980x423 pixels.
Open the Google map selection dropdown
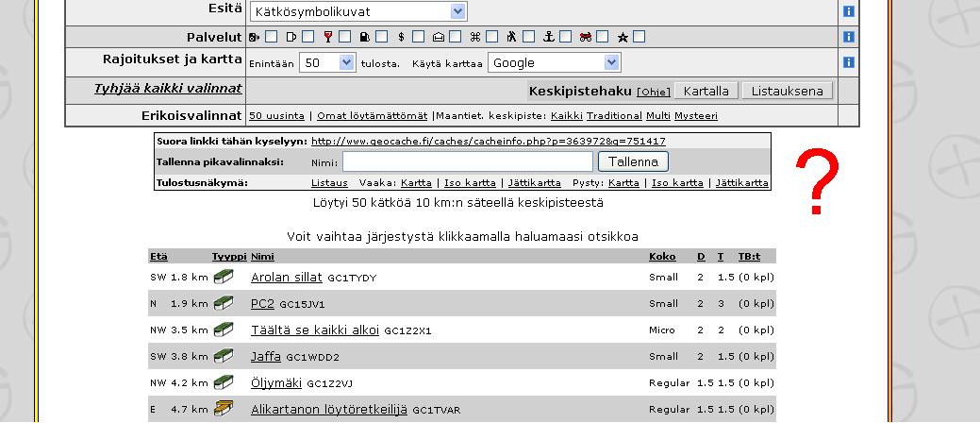pos(555,63)
